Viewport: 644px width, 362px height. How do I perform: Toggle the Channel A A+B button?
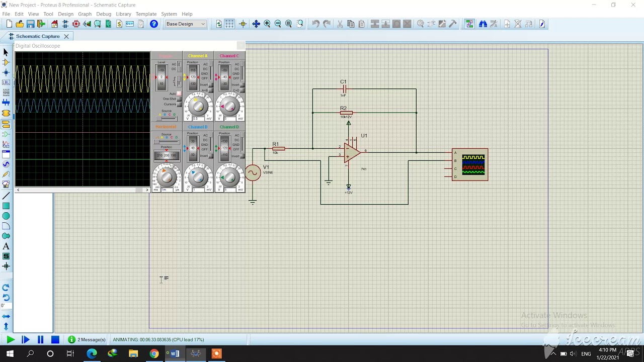click(x=211, y=90)
